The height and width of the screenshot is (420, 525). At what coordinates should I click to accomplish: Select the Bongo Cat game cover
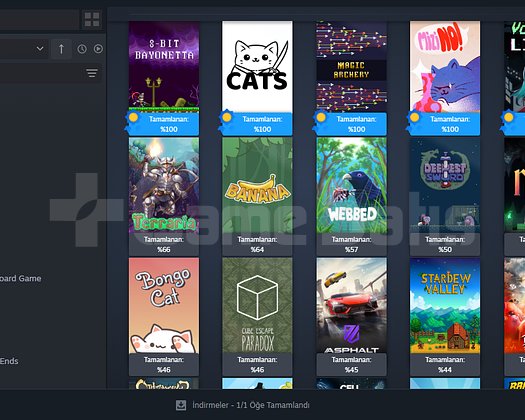click(164, 305)
